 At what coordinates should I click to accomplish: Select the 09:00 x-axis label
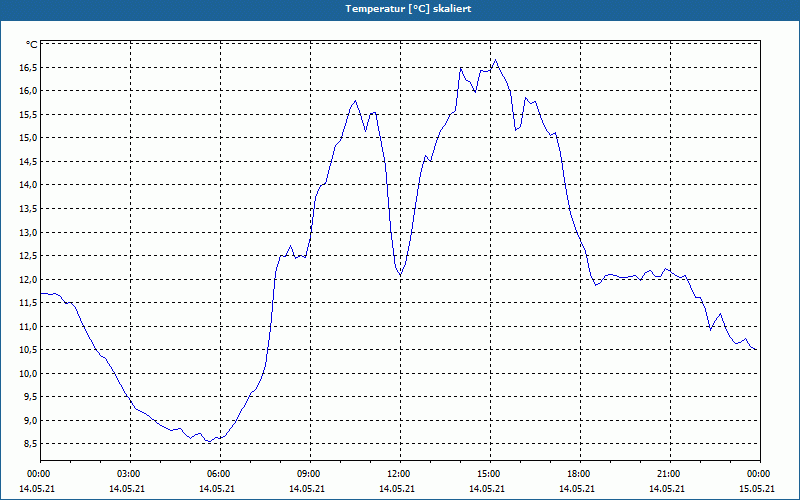(x=310, y=474)
